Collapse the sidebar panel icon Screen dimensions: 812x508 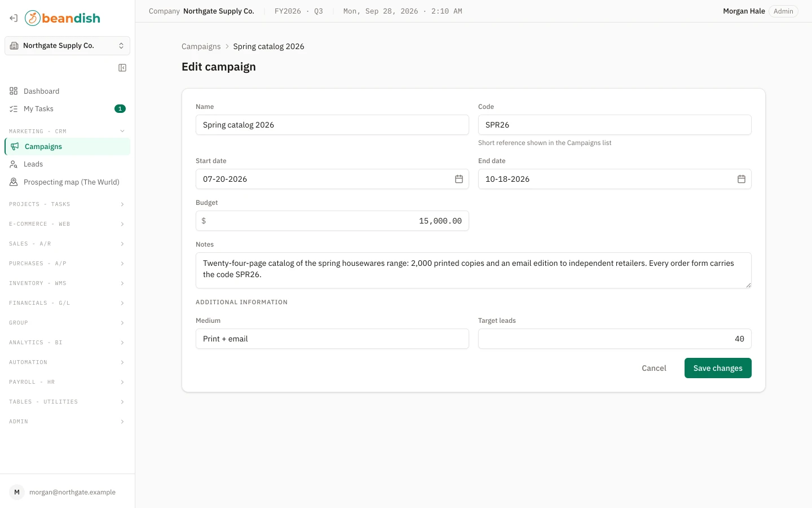point(122,68)
